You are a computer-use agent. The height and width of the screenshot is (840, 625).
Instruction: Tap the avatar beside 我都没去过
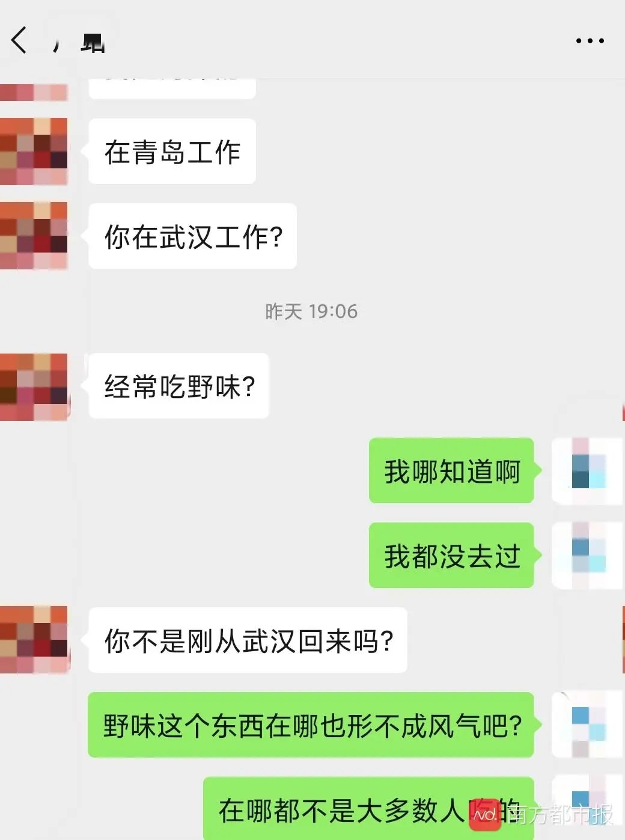click(x=587, y=555)
